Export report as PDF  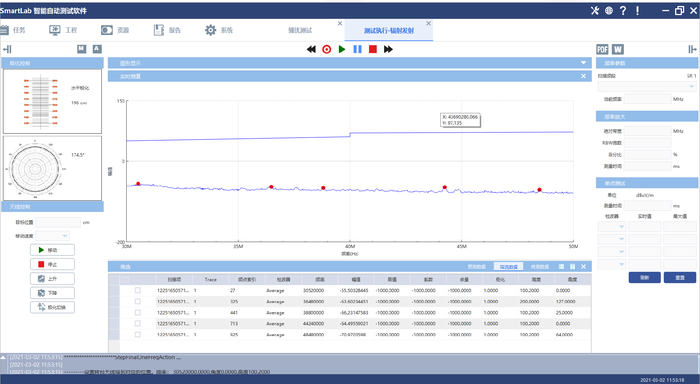click(x=602, y=49)
